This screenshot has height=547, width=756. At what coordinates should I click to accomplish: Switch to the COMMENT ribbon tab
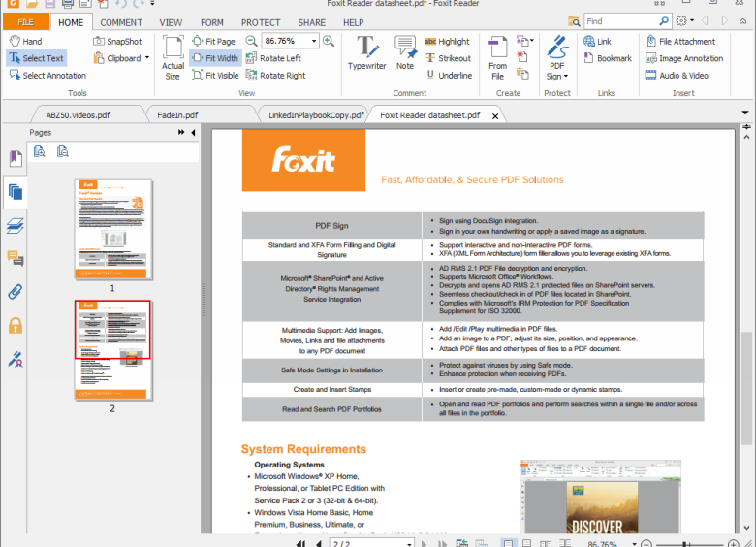tap(121, 22)
